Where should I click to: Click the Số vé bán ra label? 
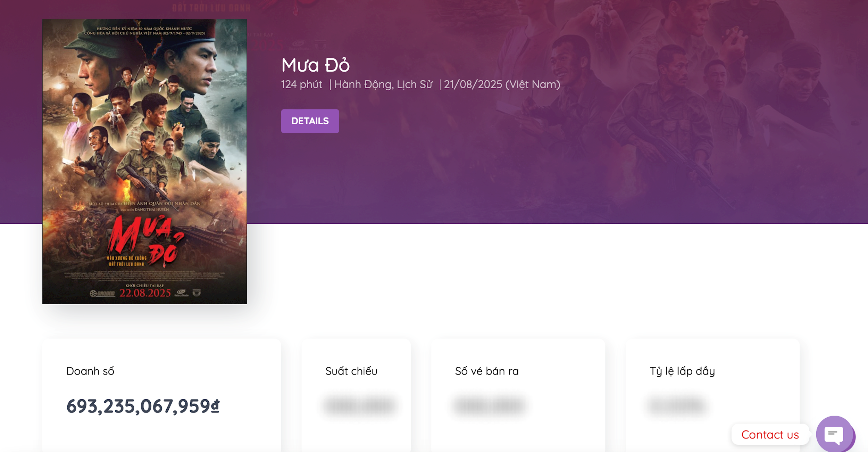[x=487, y=371]
